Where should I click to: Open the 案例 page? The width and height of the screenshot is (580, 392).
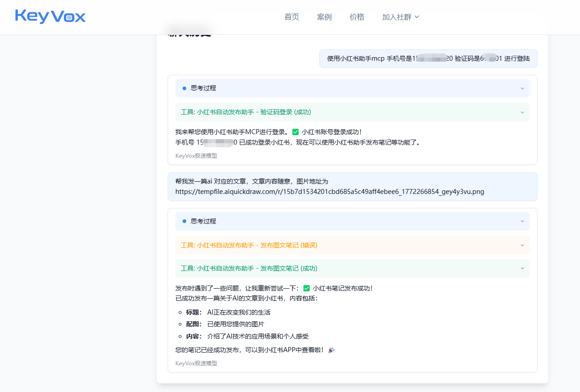point(324,17)
